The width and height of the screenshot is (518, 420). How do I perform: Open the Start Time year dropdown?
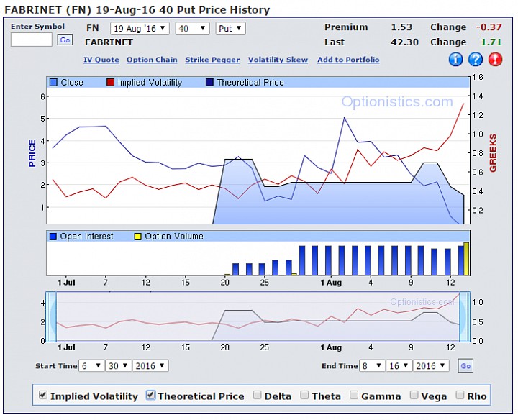[x=150, y=366]
